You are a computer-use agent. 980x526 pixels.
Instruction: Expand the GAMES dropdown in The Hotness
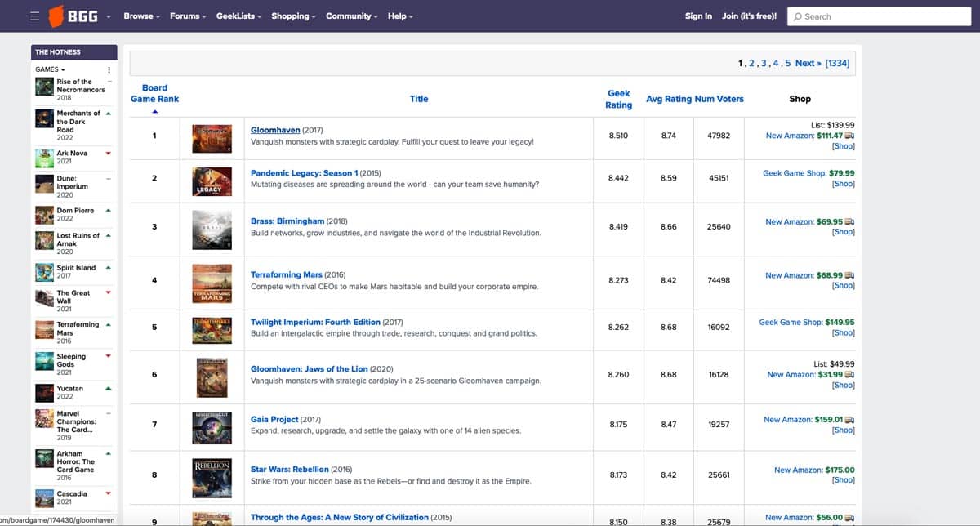pyautogui.click(x=50, y=69)
